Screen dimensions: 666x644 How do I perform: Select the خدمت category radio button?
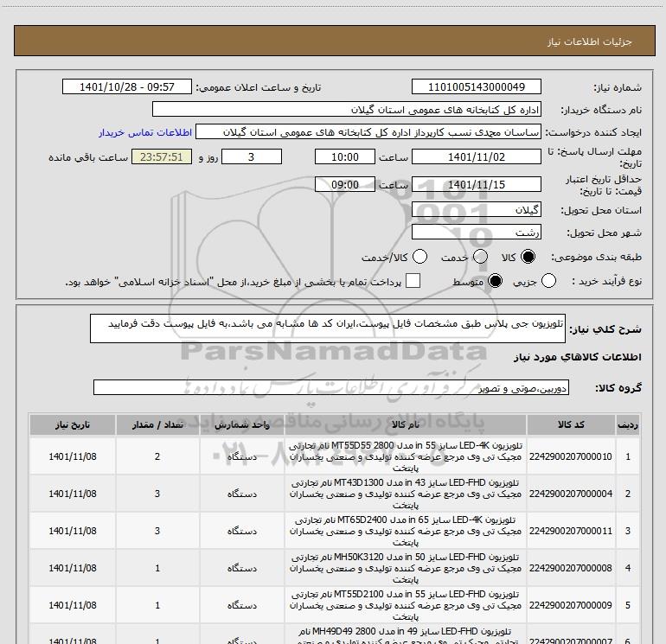(x=480, y=257)
